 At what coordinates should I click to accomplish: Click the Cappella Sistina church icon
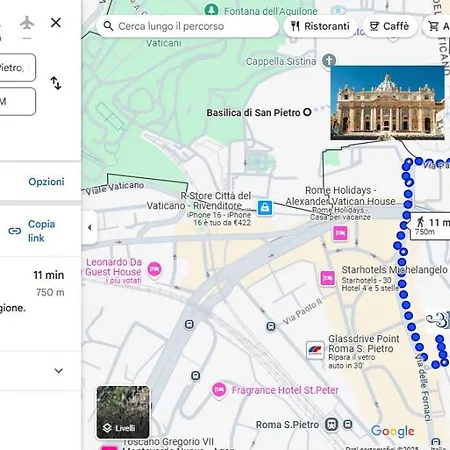(x=329, y=61)
